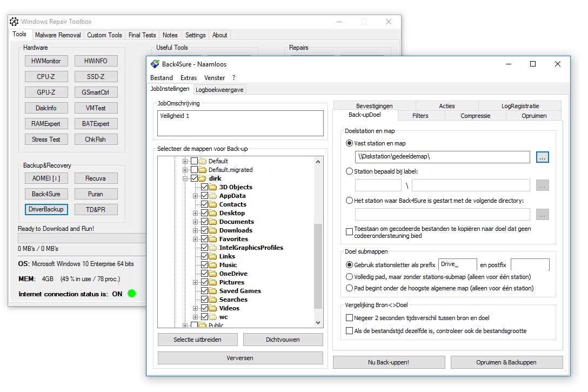Click DriverBackup button in Repair Toolbox

coord(46,209)
